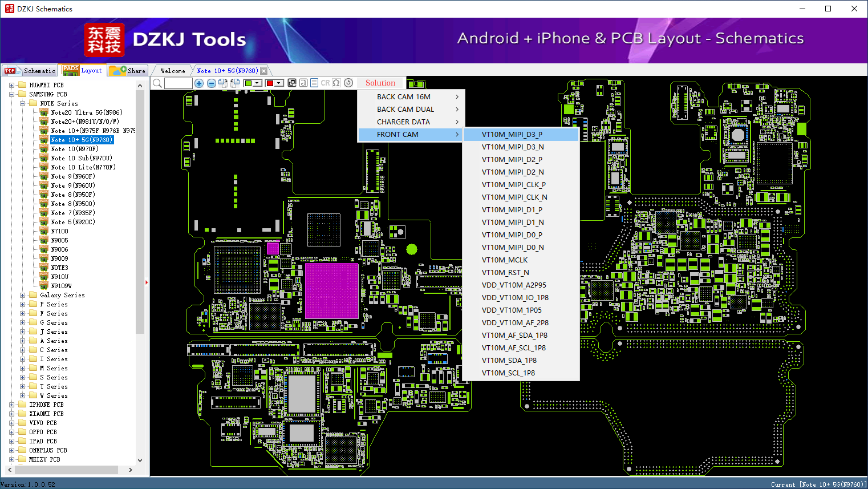Open the red color dropdown arrow
Screen dimensions: 868x489
[x=279, y=83]
